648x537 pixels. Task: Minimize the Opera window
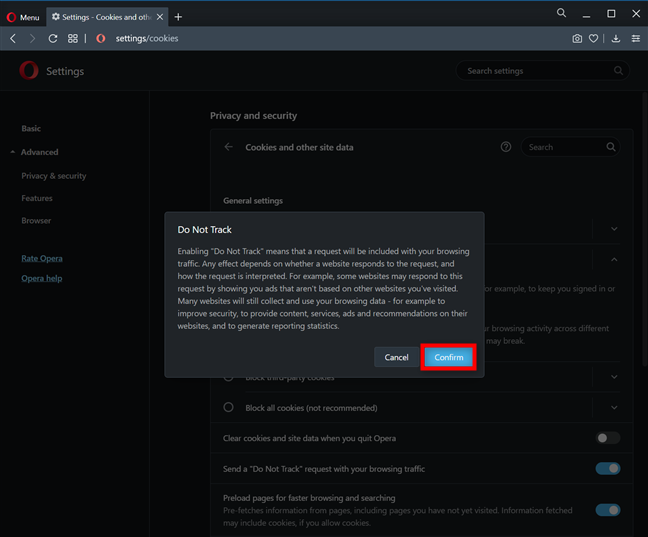(x=586, y=15)
